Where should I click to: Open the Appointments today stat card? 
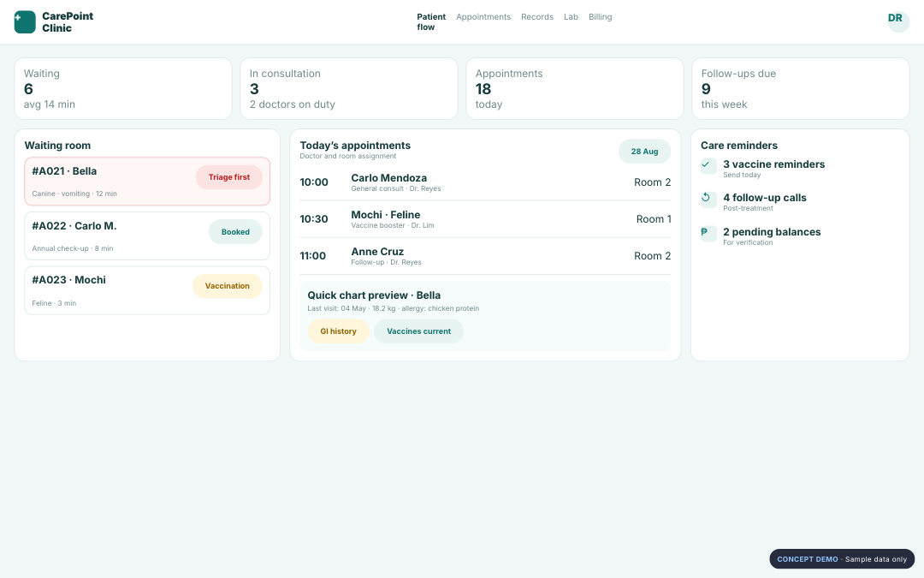click(575, 88)
